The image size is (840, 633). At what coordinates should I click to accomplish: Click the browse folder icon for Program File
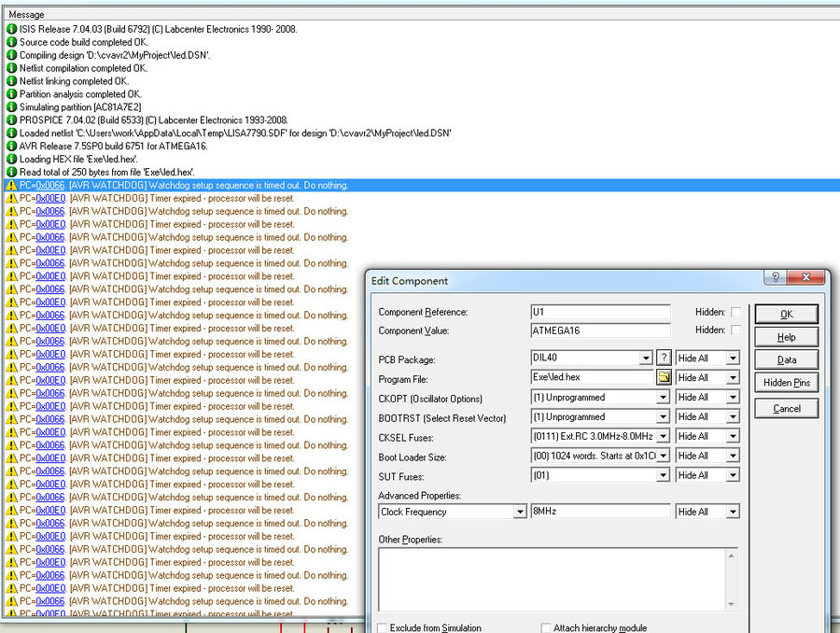coord(664,377)
